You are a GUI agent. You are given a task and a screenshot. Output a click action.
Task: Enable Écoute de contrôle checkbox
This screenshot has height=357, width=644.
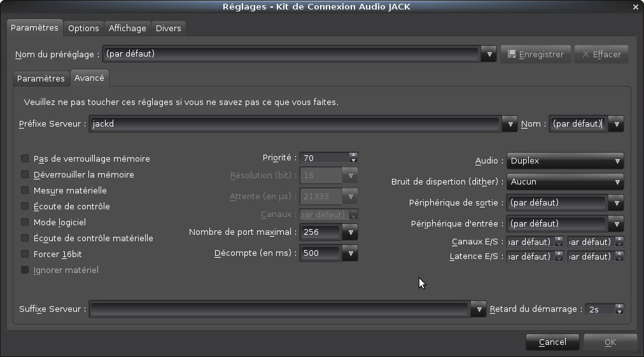(x=25, y=206)
